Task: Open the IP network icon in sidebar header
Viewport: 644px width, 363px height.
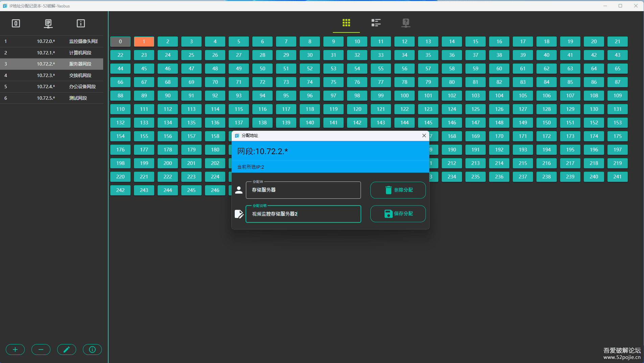Action: (x=48, y=23)
